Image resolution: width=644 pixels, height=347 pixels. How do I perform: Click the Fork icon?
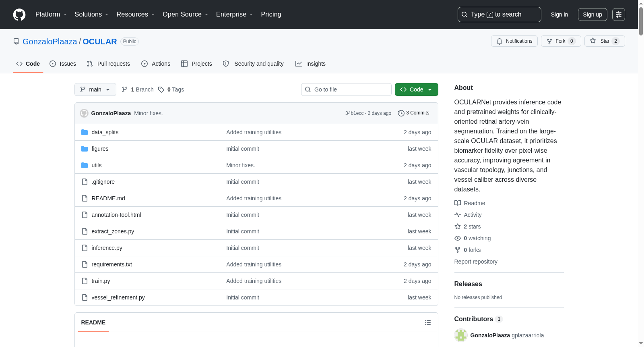point(549,41)
